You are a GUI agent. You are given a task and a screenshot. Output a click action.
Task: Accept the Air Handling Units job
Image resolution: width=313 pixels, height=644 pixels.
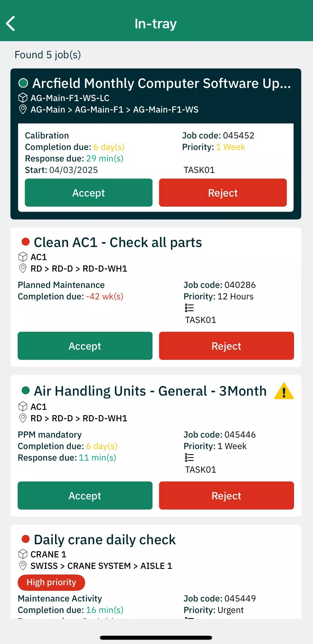(85, 496)
